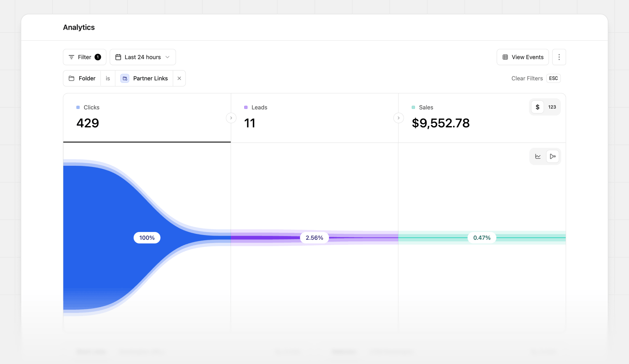Click the ESC shortcut badge

point(553,78)
